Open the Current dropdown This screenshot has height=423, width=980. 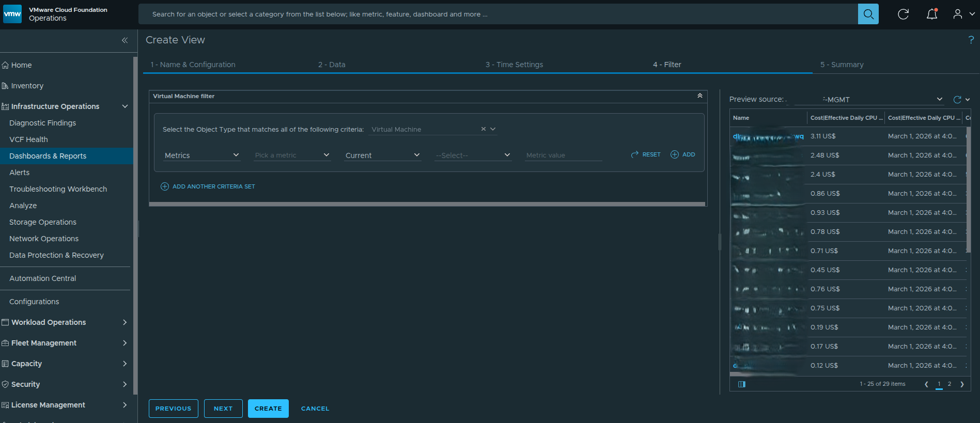(x=382, y=155)
